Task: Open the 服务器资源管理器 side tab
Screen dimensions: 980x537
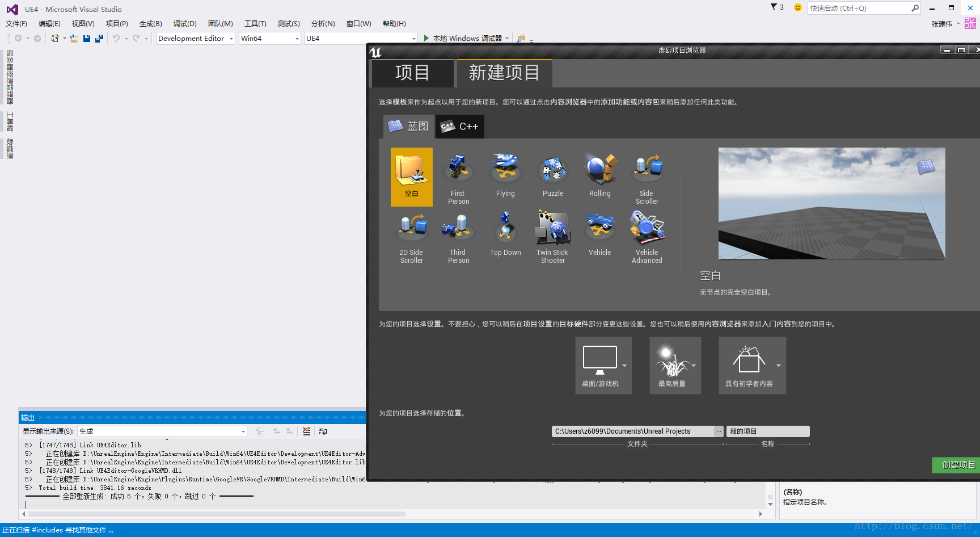Action: coord(10,77)
